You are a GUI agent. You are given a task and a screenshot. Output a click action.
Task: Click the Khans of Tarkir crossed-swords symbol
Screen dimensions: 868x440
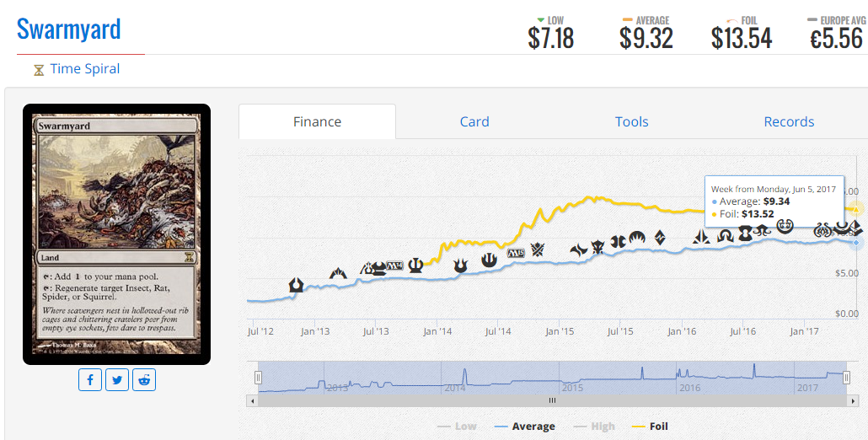coord(538,250)
